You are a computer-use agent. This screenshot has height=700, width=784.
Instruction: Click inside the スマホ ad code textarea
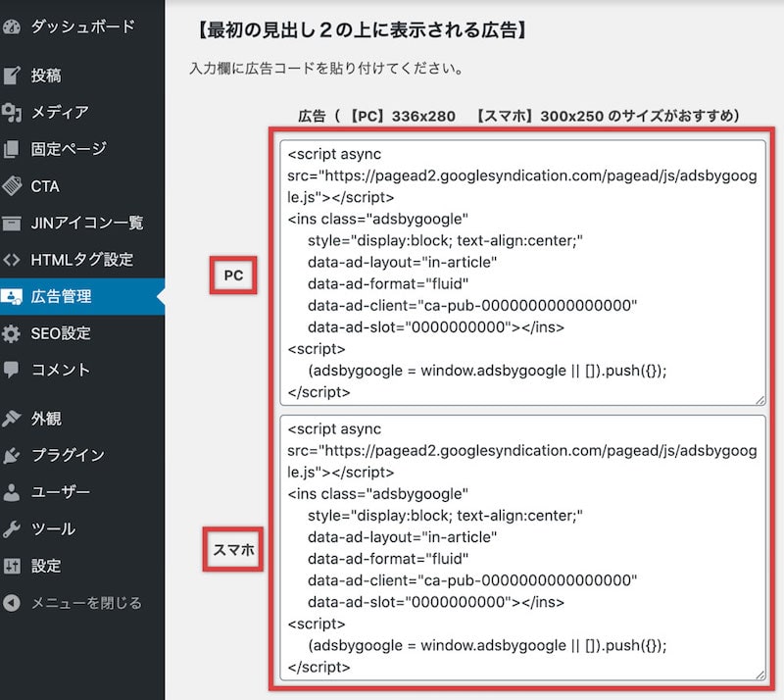pyautogui.click(x=522, y=548)
